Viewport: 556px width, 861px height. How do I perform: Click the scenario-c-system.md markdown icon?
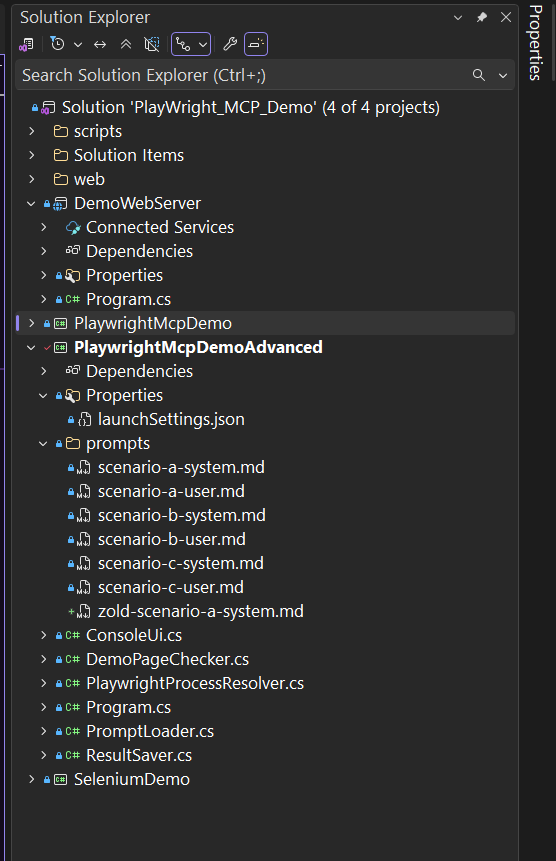83,563
